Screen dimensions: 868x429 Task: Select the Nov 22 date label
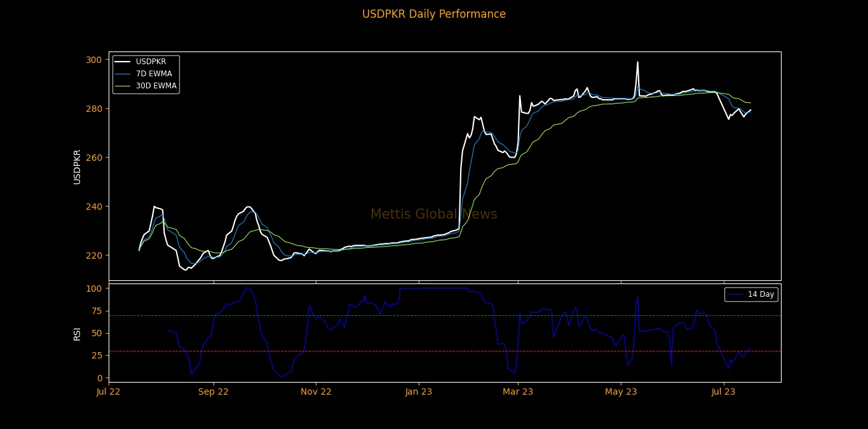pos(316,392)
